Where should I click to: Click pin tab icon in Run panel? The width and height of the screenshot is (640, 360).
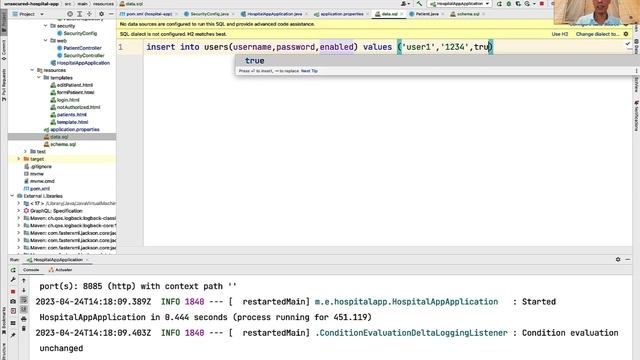tap(13, 335)
